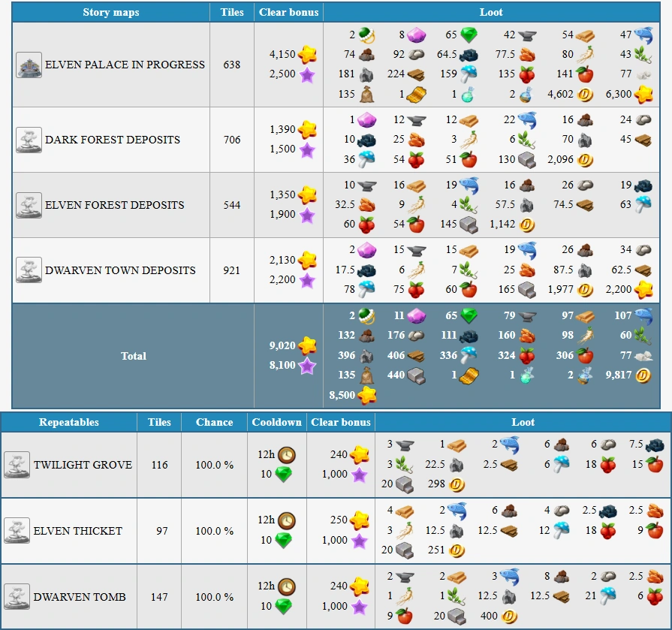Click the gold star in Elven Palace clear bonus
672x630 pixels.
307,54
